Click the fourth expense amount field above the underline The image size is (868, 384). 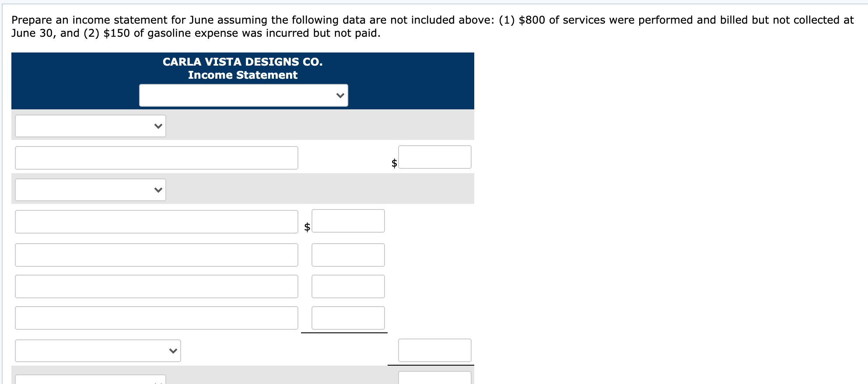(347, 318)
